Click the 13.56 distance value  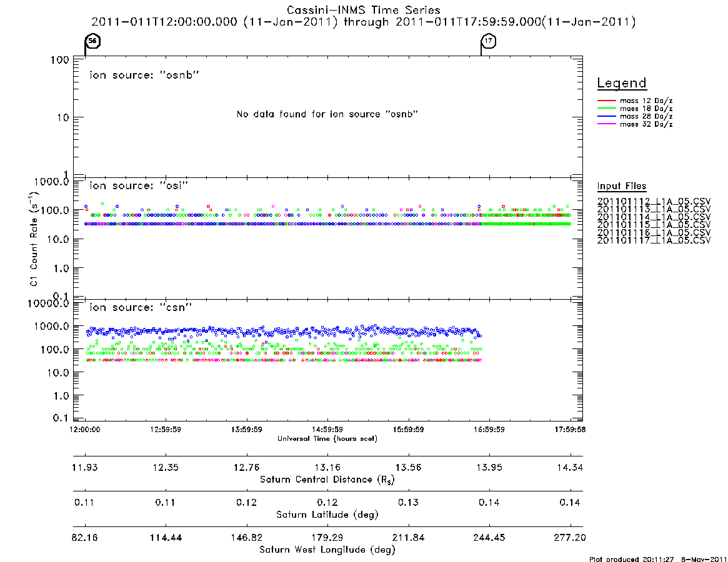tap(408, 467)
